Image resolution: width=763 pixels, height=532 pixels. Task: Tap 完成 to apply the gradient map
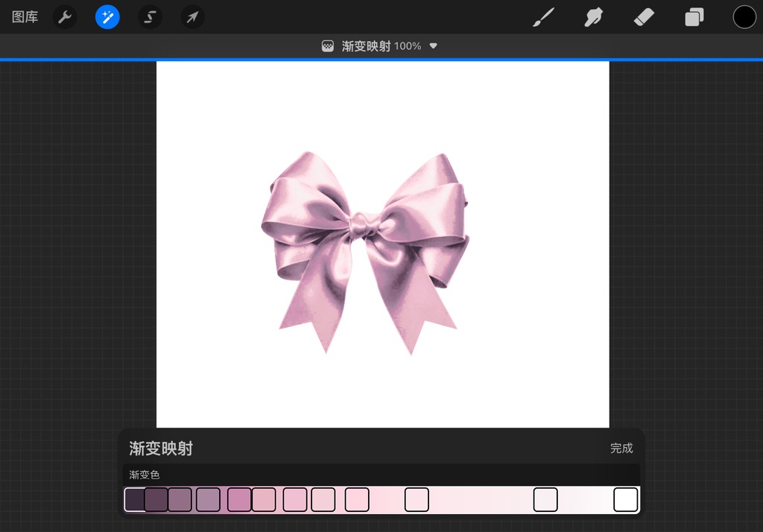pos(621,449)
